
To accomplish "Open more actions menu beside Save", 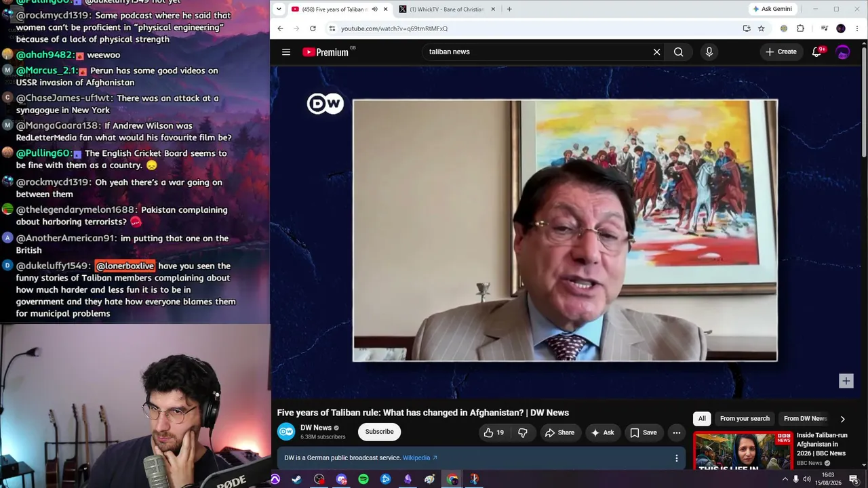I will [x=676, y=432].
